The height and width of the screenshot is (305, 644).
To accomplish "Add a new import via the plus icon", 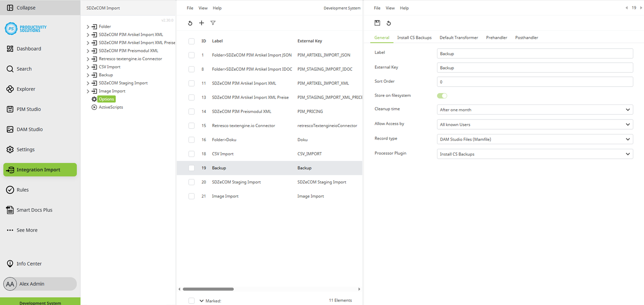I will tap(201, 23).
